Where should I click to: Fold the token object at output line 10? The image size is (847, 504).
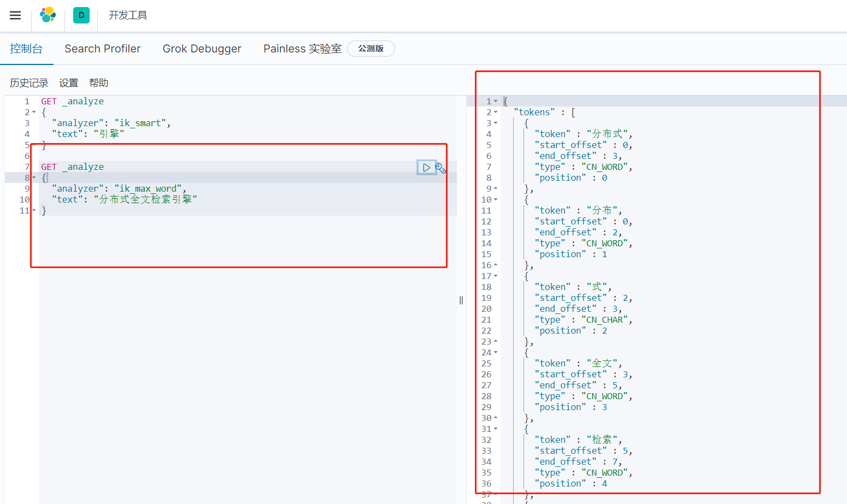(496, 200)
